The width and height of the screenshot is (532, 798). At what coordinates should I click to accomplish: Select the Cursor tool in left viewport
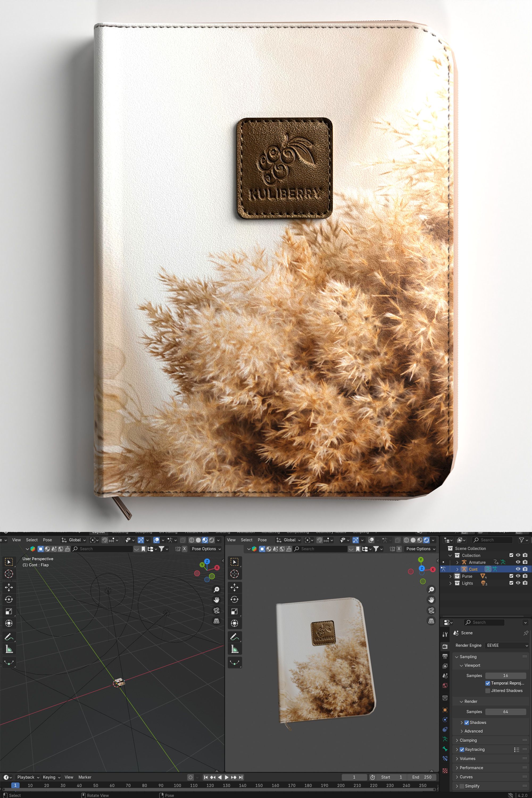coord(9,574)
